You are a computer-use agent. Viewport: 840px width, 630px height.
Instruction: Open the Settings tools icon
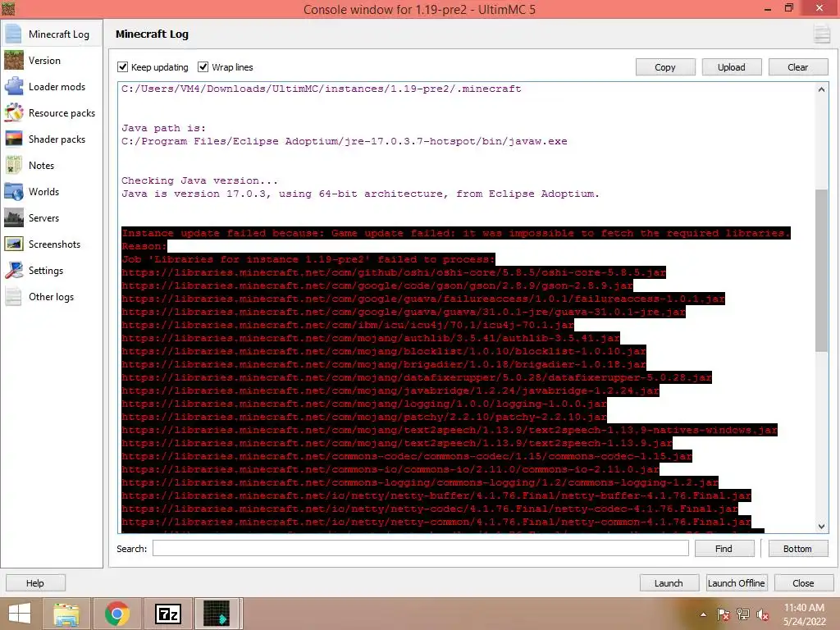[14, 270]
